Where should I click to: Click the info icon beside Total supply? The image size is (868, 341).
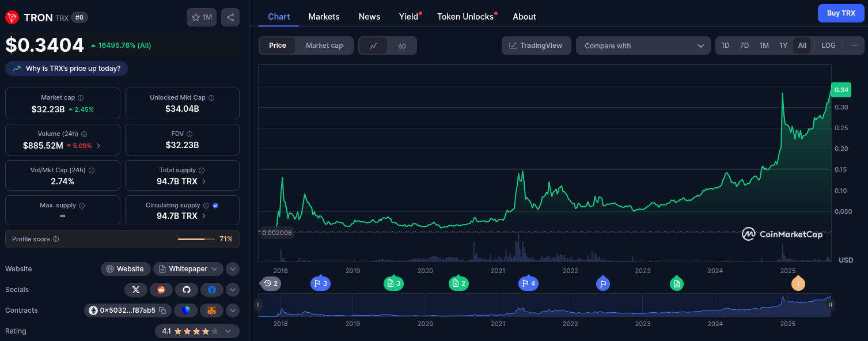pyautogui.click(x=202, y=170)
